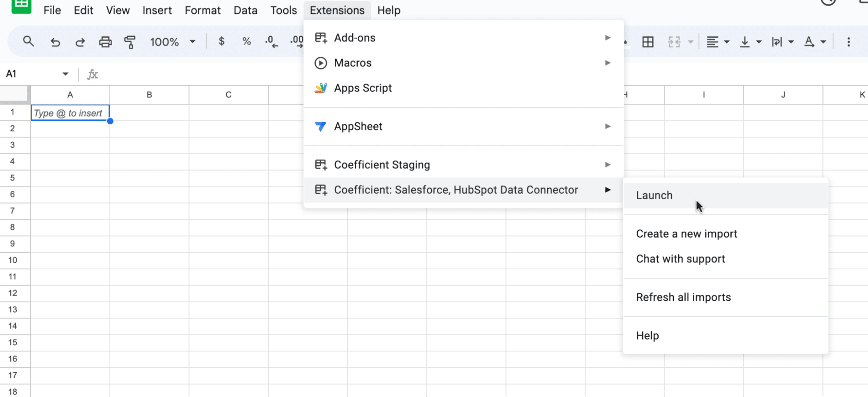Select the Paint format roller icon

point(130,42)
